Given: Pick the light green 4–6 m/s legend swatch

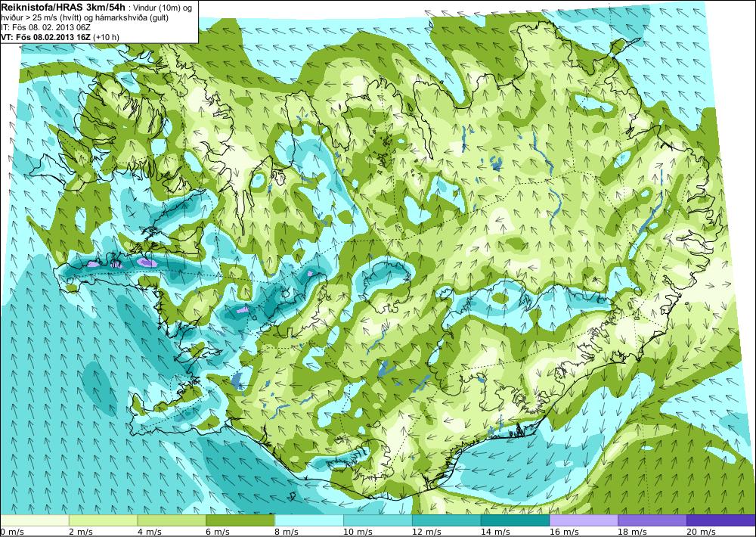Looking at the screenshot, I should click(x=172, y=520).
